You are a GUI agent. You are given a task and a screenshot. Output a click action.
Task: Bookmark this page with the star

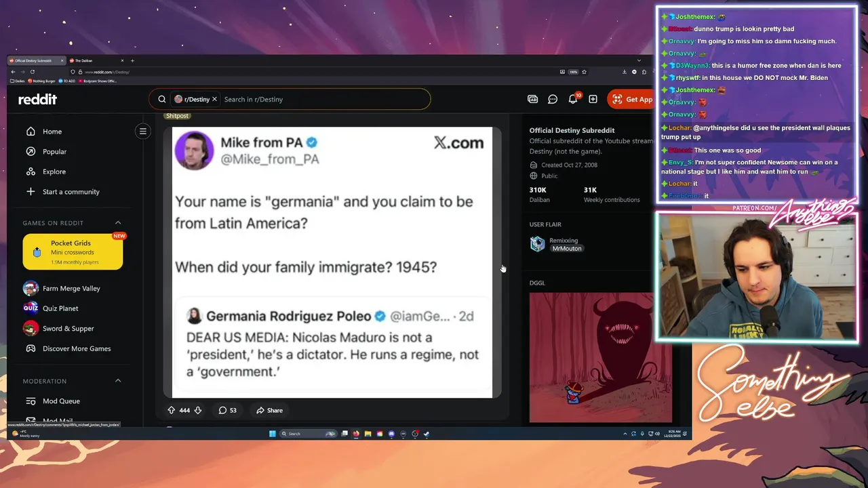pos(584,72)
